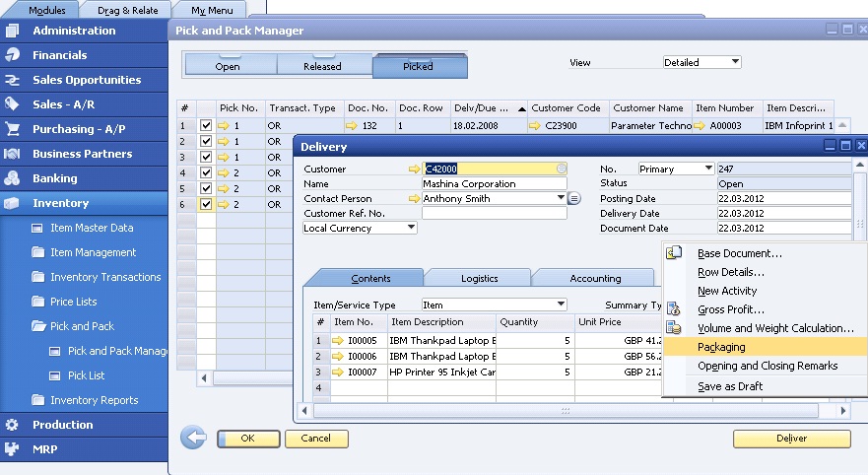Open link arrow for item I00005
Viewport: 868px width, 475px height.
340,341
